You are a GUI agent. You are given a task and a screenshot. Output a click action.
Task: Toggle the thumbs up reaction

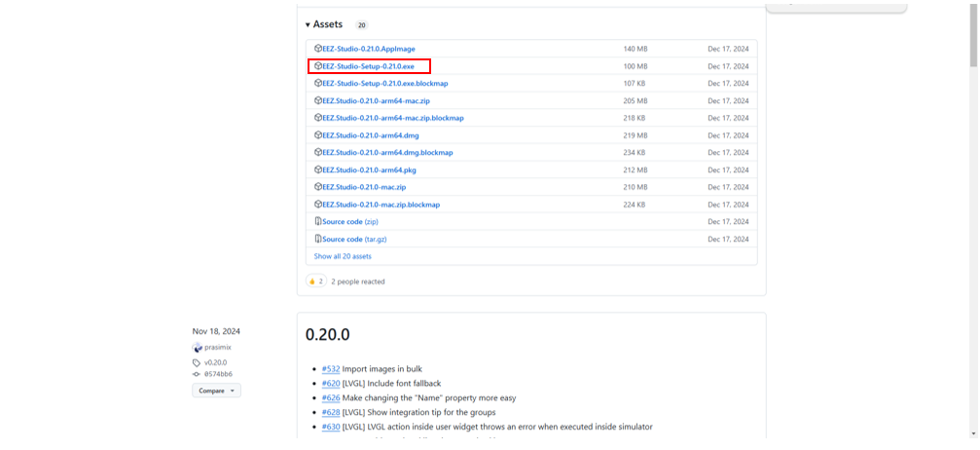(315, 281)
